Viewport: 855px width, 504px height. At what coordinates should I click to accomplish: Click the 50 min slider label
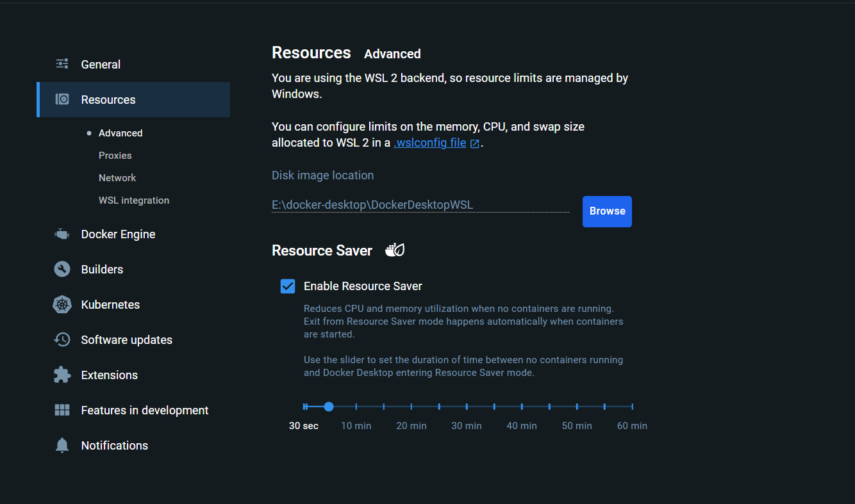pyautogui.click(x=577, y=426)
